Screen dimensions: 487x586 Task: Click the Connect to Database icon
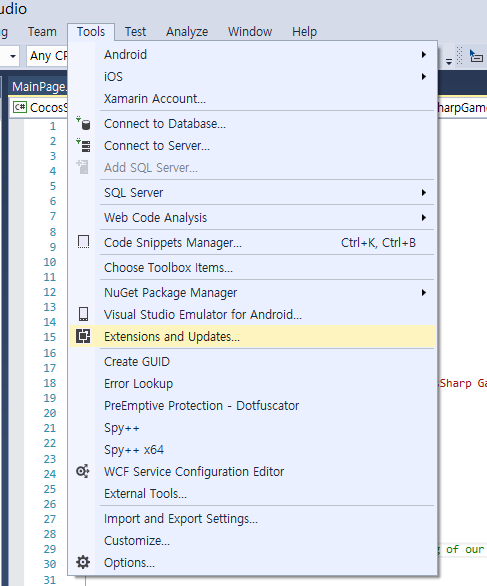click(83, 123)
